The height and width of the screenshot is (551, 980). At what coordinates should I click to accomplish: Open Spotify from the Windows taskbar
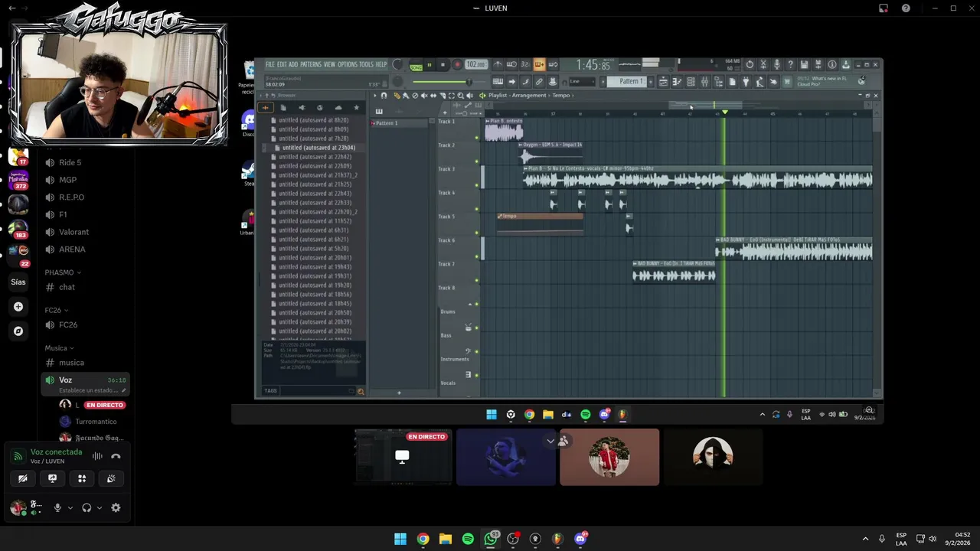click(468, 539)
